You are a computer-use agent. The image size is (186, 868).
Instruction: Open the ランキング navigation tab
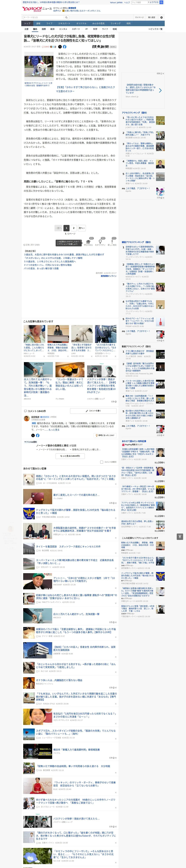click(x=116, y=24)
